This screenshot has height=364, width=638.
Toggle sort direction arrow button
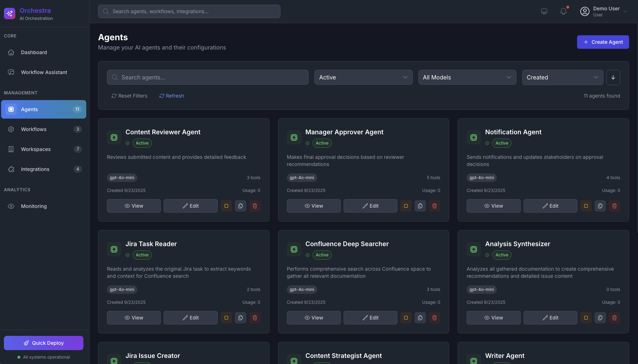613,77
